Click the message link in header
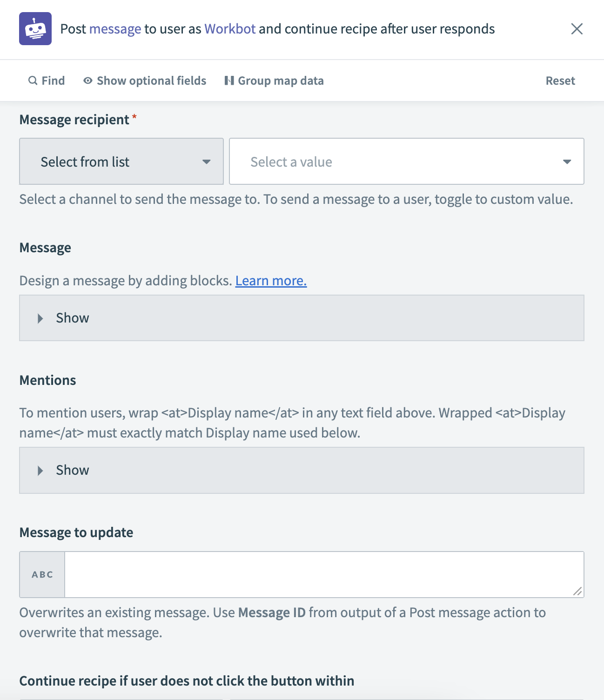 (115, 29)
